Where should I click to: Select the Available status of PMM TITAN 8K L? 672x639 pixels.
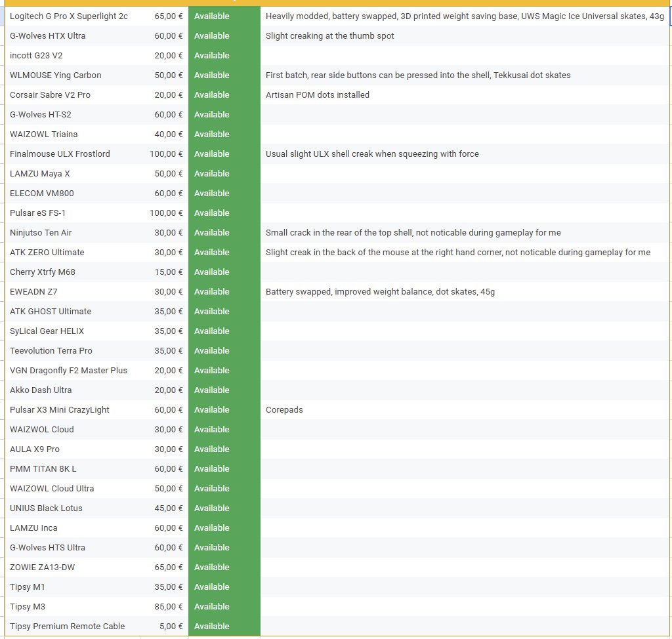224,470
